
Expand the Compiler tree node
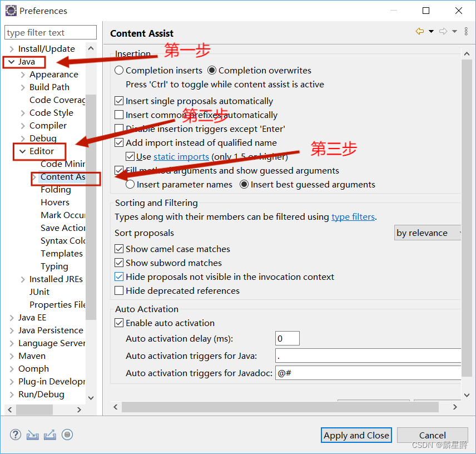coord(23,126)
